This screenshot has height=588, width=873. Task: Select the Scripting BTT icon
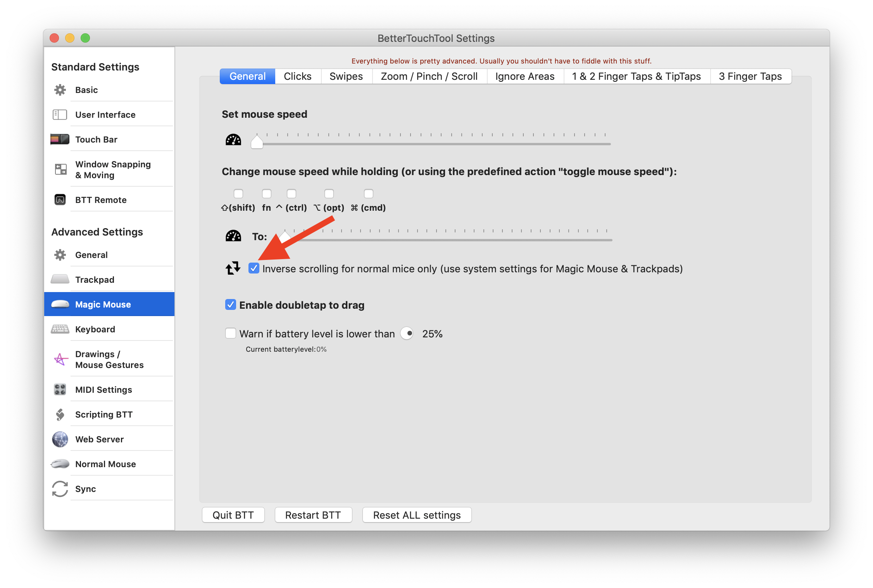point(60,414)
